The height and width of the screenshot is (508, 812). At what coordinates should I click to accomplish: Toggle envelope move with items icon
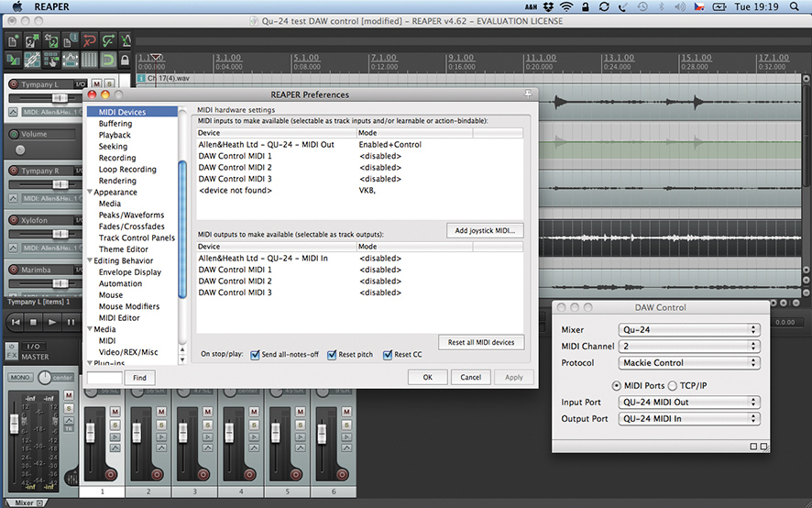pyautogui.click(x=70, y=60)
